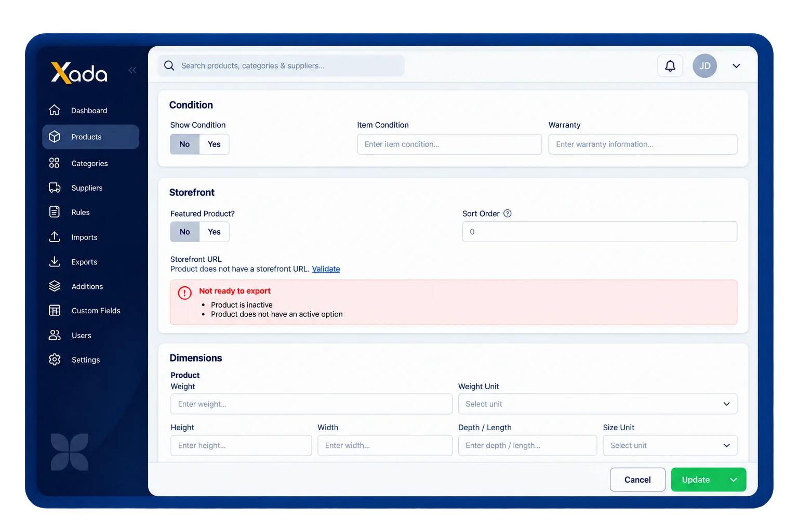Expand the Update button options arrow

click(734, 480)
